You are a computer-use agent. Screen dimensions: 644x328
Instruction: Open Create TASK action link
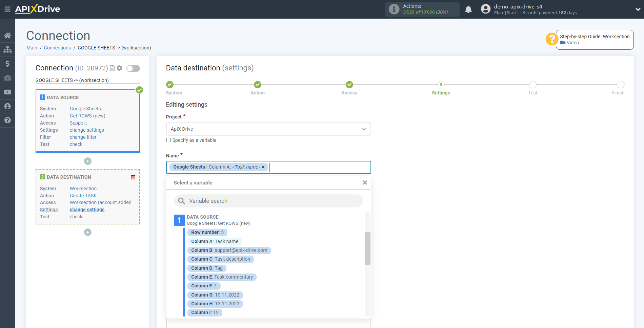[83, 196]
